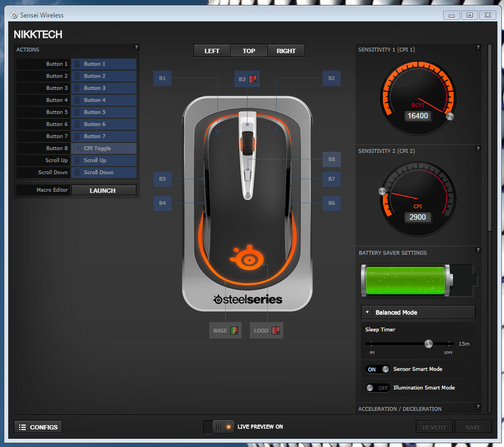This screenshot has width=504, height=447.
Task: Click the Button 8 action label
Action: (x=57, y=148)
